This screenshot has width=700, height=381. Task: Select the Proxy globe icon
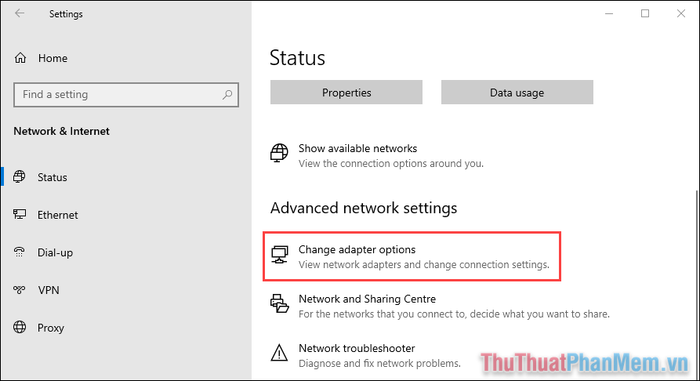coord(20,327)
